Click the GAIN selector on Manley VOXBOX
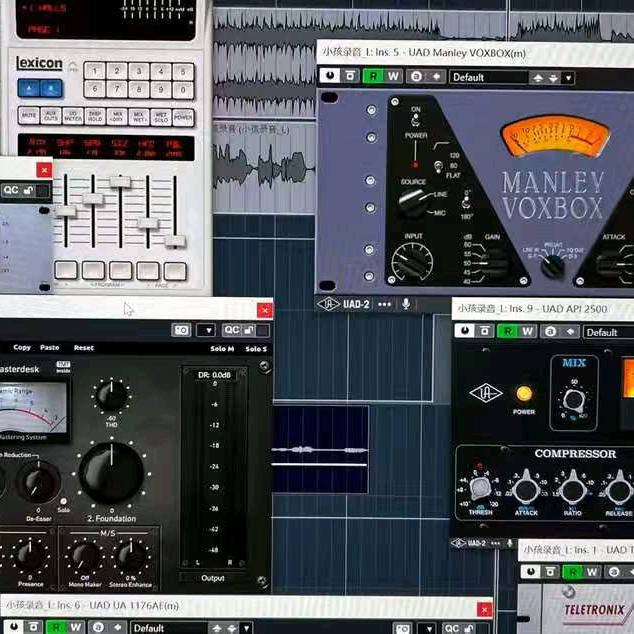 [x=493, y=262]
